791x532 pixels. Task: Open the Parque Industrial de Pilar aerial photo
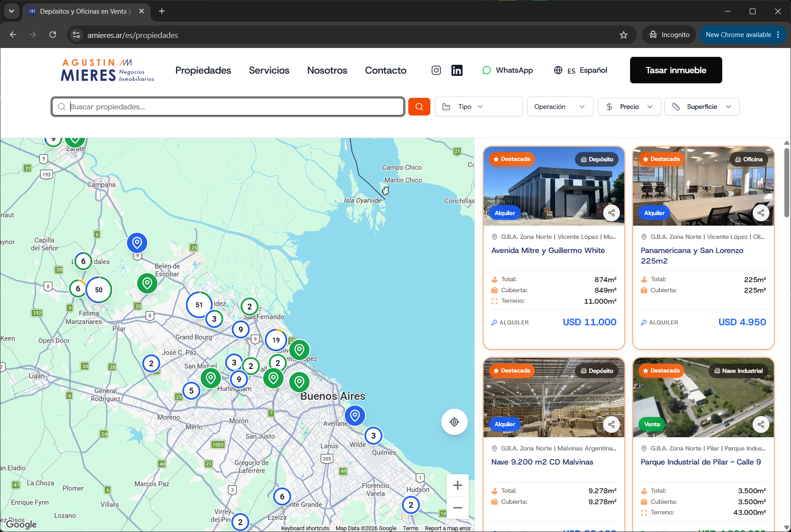pos(703,398)
